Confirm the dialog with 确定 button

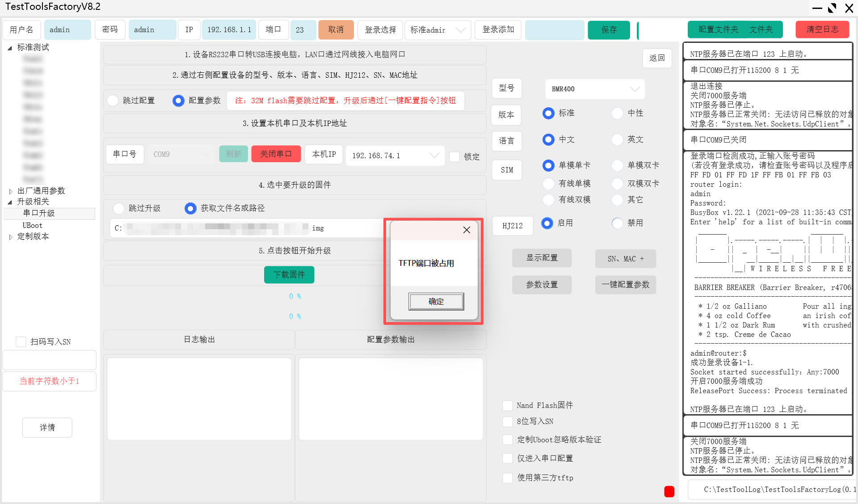coord(436,302)
